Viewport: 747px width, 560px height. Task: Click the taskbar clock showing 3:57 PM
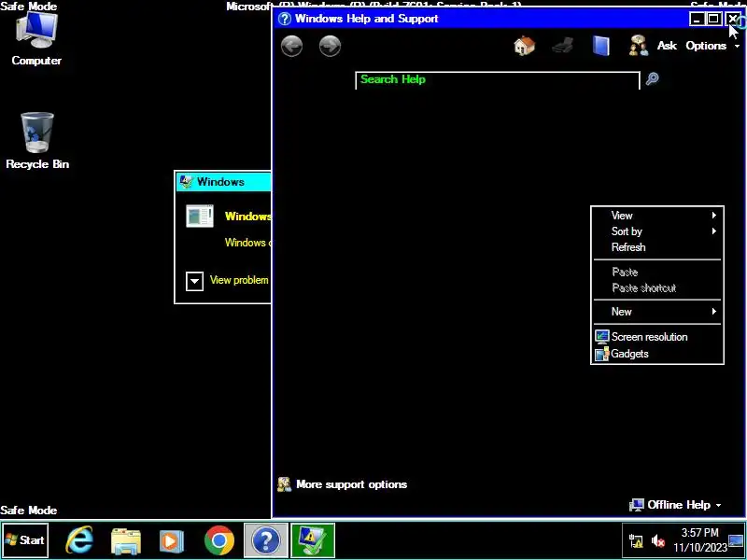[700, 540]
